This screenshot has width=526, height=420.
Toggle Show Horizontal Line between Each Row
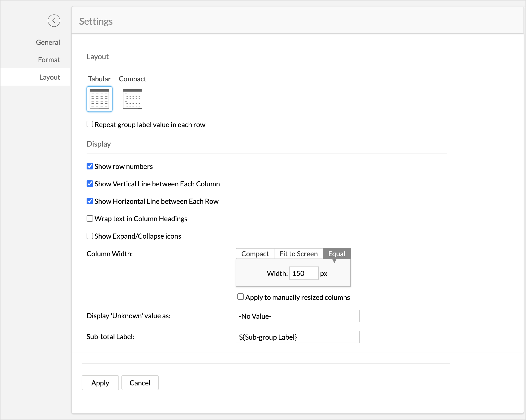90,201
